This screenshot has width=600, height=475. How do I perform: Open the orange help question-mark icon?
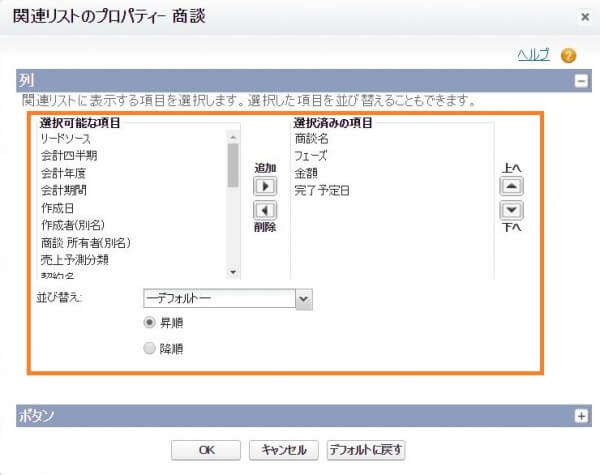(568, 55)
